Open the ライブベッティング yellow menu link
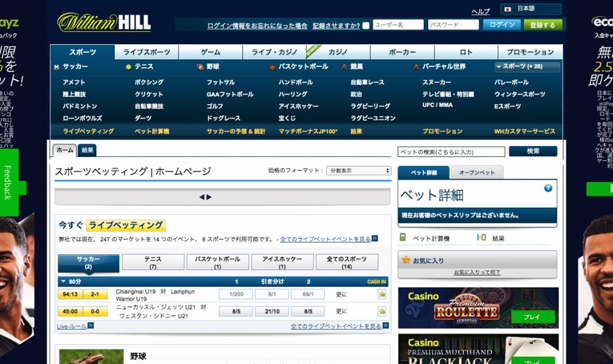Screen dimensions: 613x364 [x=89, y=131]
